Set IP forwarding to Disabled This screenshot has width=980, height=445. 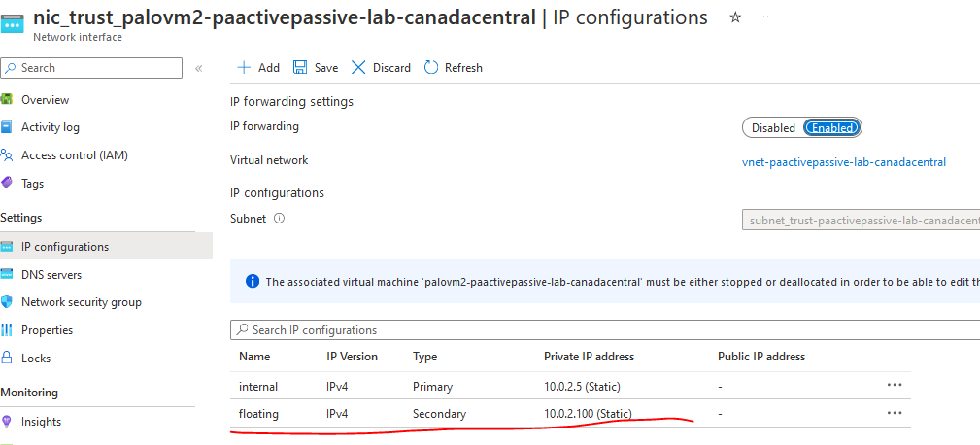point(773,128)
